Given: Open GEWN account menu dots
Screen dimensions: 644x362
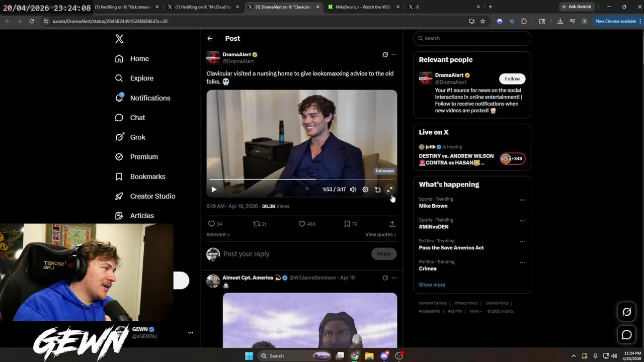Looking at the screenshot, I should [x=191, y=333].
